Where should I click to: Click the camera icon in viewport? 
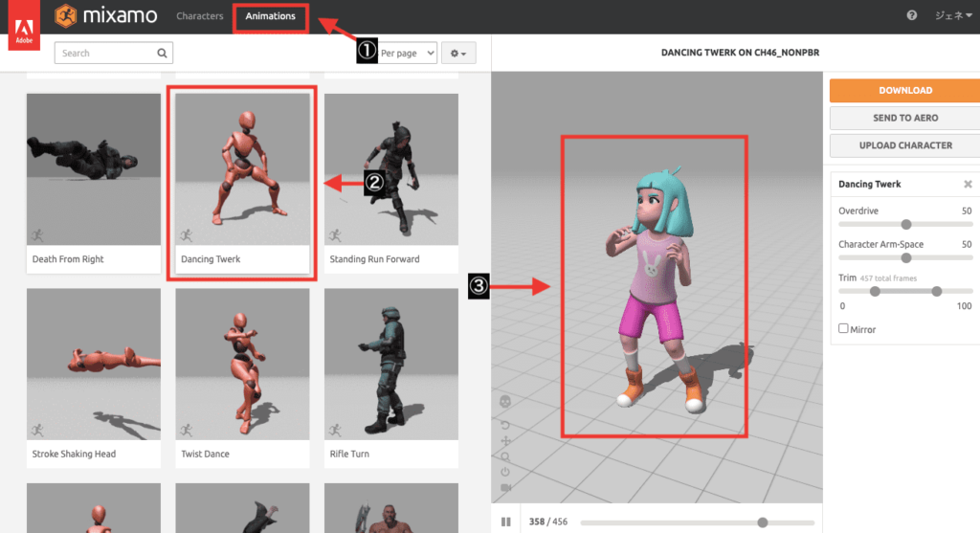point(505,487)
